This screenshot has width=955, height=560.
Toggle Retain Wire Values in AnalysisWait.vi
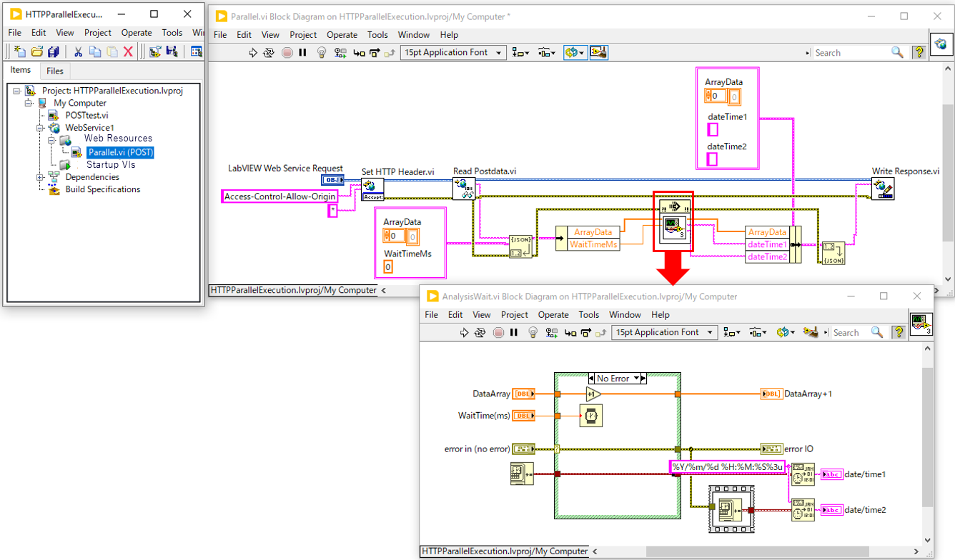(551, 332)
